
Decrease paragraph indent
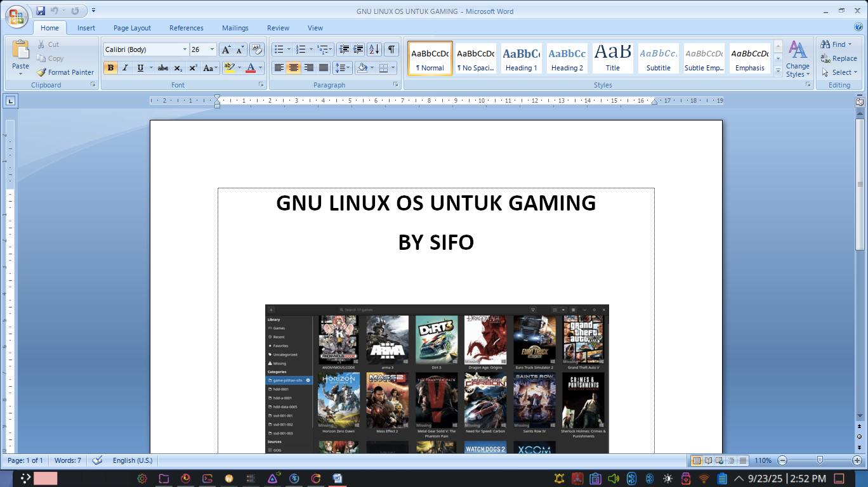coord(344,49)
